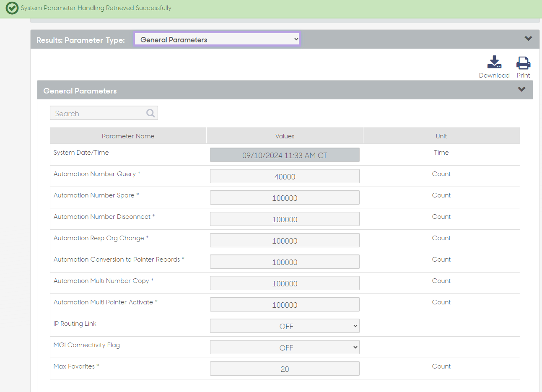The height and width of the screenshot is (392, 542).
Task: Click the Automation Multi Number Copy label
Action: click(104, 281)
